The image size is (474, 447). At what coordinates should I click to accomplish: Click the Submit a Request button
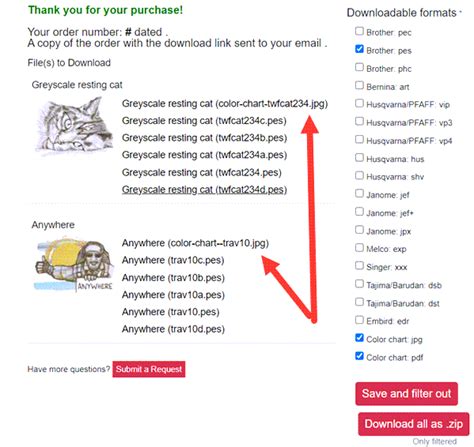149,369
